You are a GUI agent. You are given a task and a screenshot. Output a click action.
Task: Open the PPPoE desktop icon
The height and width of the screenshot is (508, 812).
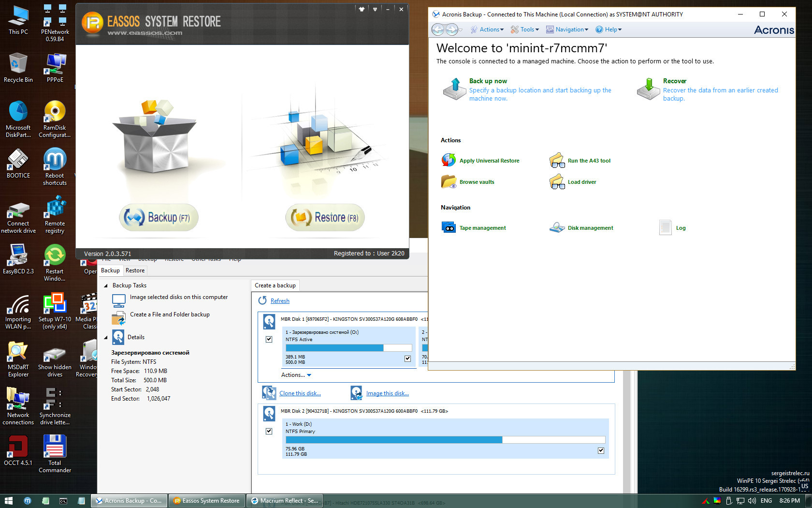[55, 68]
